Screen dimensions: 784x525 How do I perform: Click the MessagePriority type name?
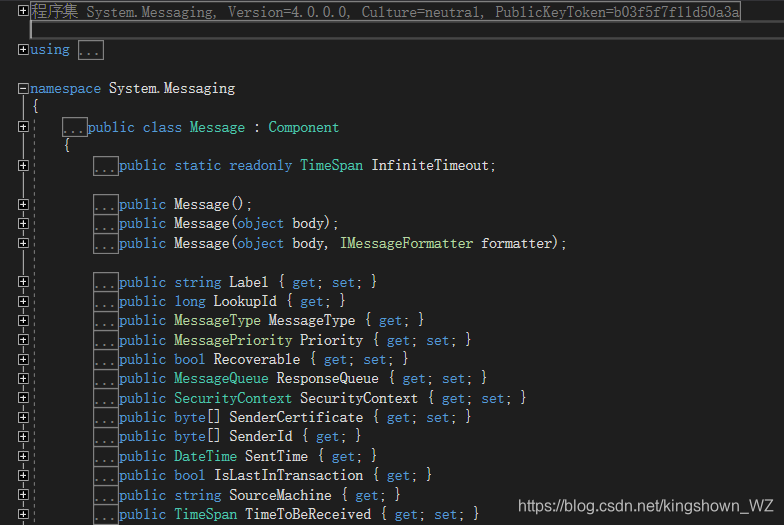coord(233,340)
